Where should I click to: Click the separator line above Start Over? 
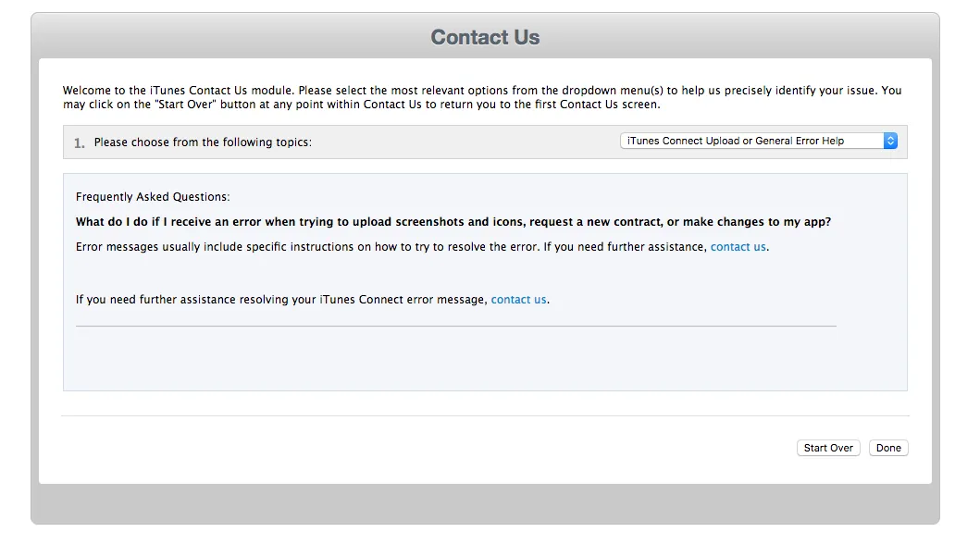pos(485,416)
